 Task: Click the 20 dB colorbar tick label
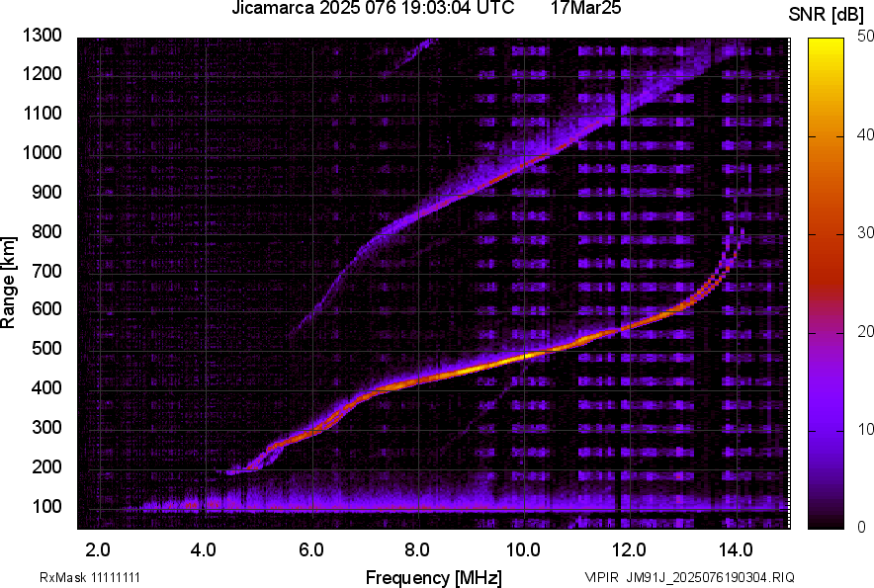coord(865,332)
